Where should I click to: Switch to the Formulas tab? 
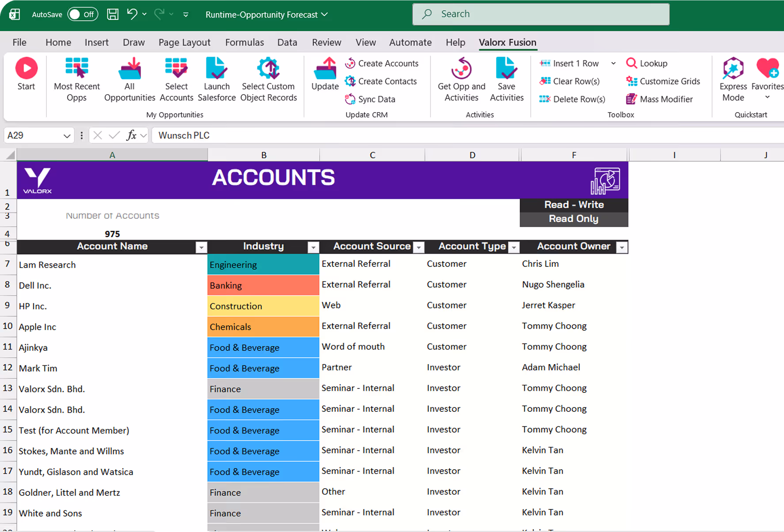(244, 42)
